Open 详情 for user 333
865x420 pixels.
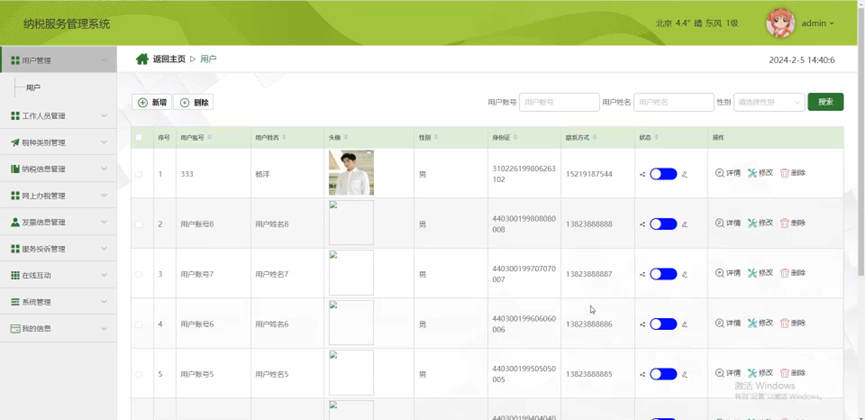[728, 173]
